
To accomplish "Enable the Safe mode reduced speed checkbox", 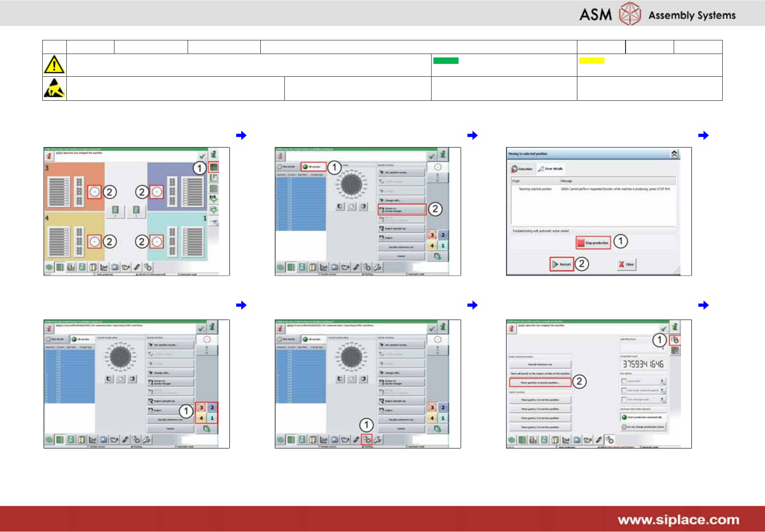I will pyautogui.click(x=624, y=390).
